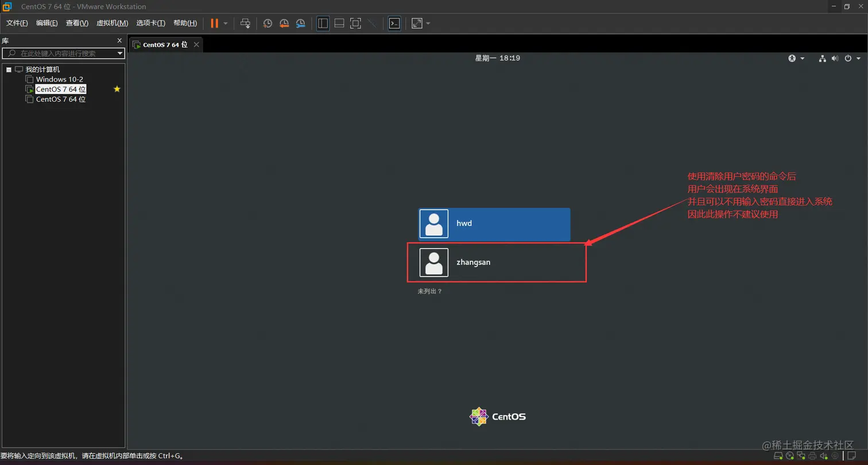Click the hard disk status icon

pyautogui.click(x=778, y=456)
